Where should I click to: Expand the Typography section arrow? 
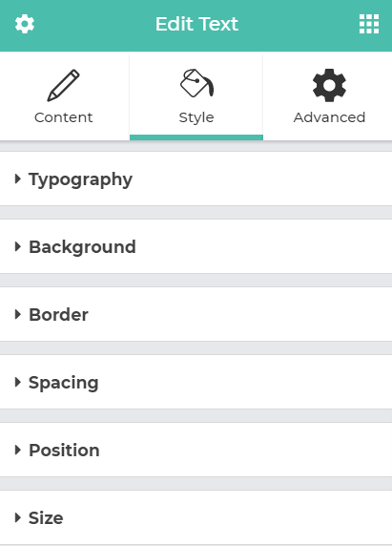[x=18, y=179]
